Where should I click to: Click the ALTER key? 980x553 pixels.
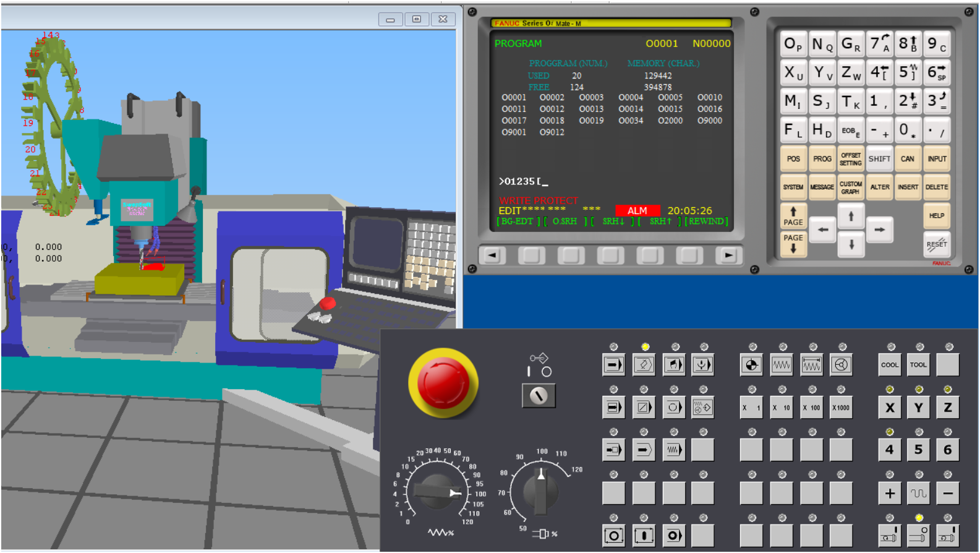(x=880, y=187)
